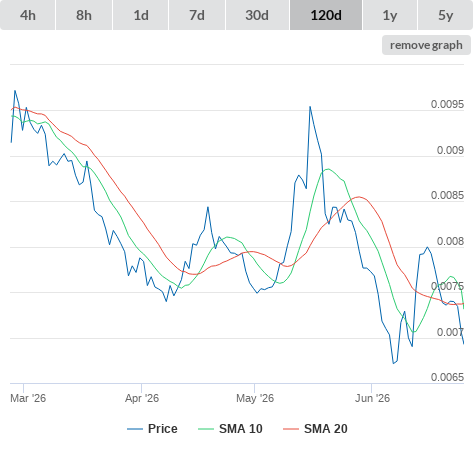474x455 pixels.
Task: Select the 5y time range tab
Action: point(445,15)
